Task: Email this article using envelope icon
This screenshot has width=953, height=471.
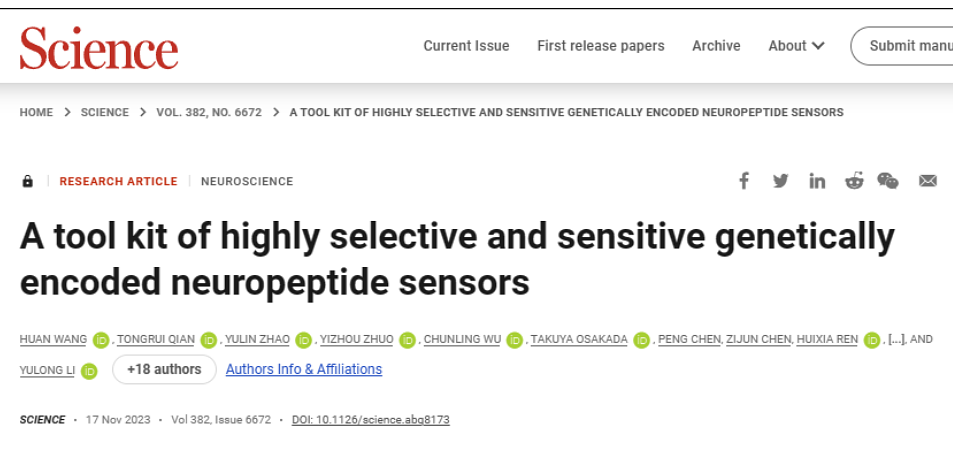Action: coord(928,181)
